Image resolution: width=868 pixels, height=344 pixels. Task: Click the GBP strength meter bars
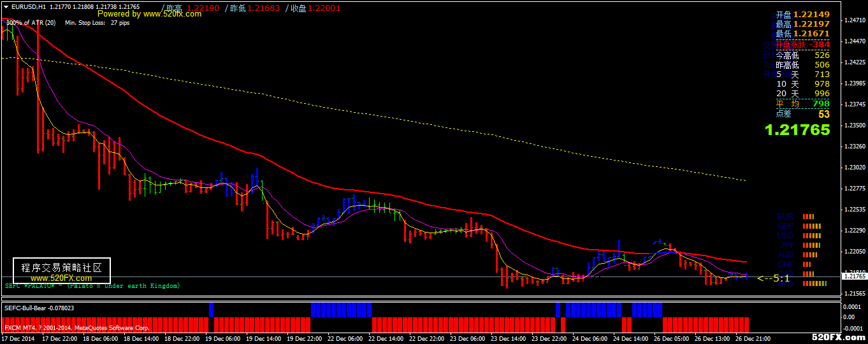pos(811,226)
